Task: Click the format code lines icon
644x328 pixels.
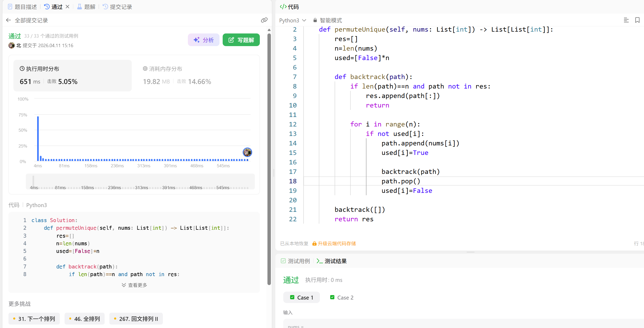Action: coord(626,20)
